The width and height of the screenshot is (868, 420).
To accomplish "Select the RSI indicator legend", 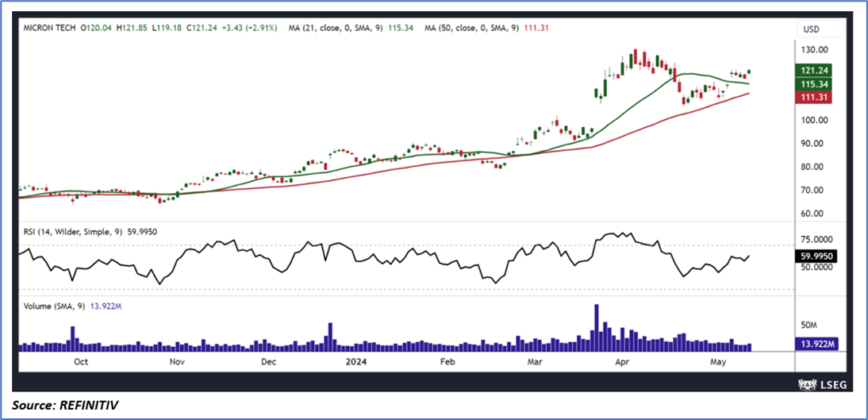I will click(x=90, y=232).
